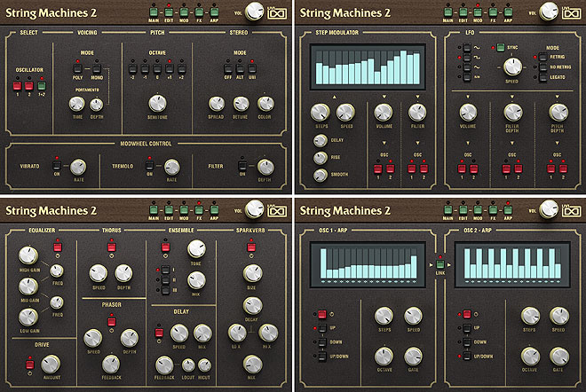Toggle Vibrato ON in Modwheel Control
This screenshot has height=392, width=586.
[x=55, y=166]
